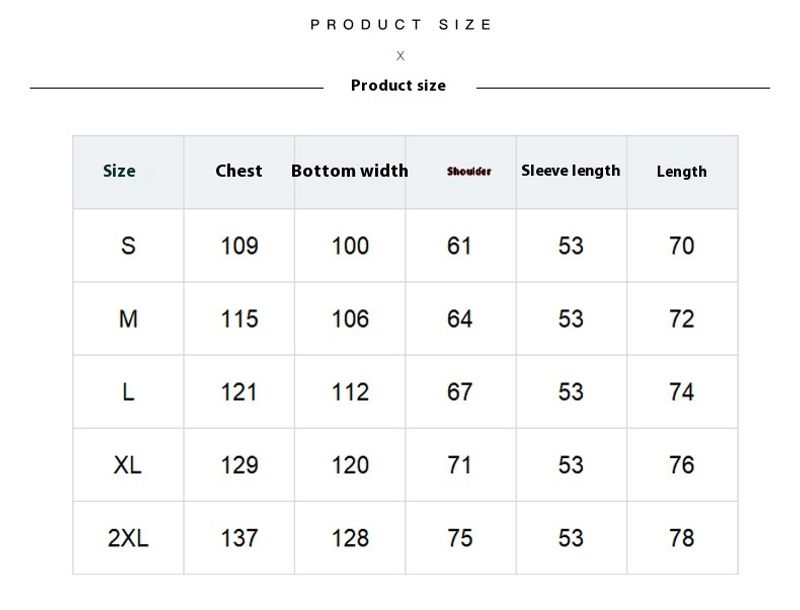This screenshot has width=800, height=610.
Task: Select the Chest column header
Action: point(239,171)
